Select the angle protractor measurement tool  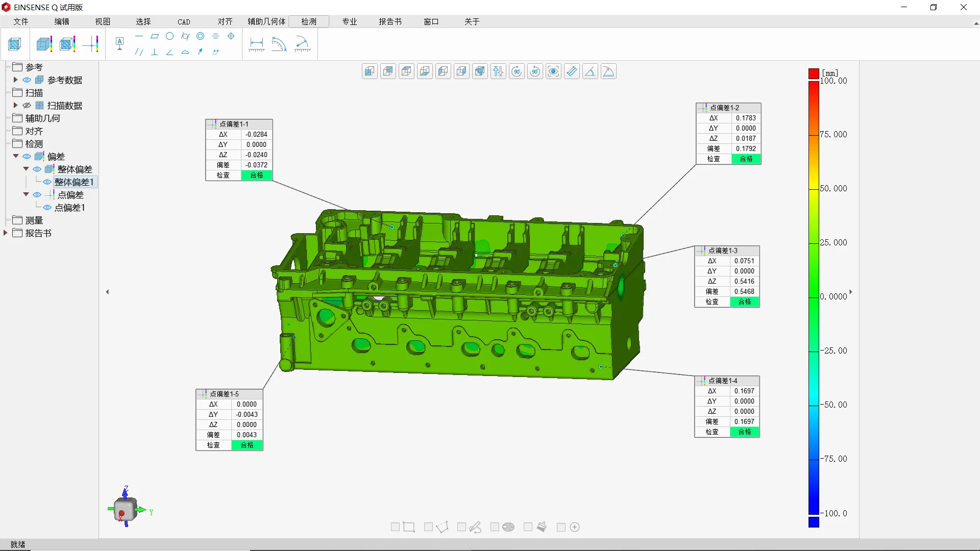[x=279, y=44]
